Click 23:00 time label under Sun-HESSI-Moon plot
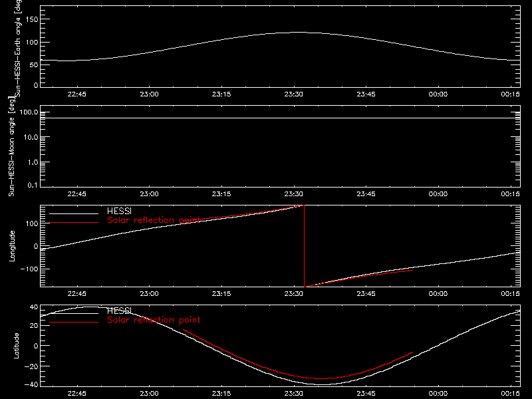 tap(149, 194)
